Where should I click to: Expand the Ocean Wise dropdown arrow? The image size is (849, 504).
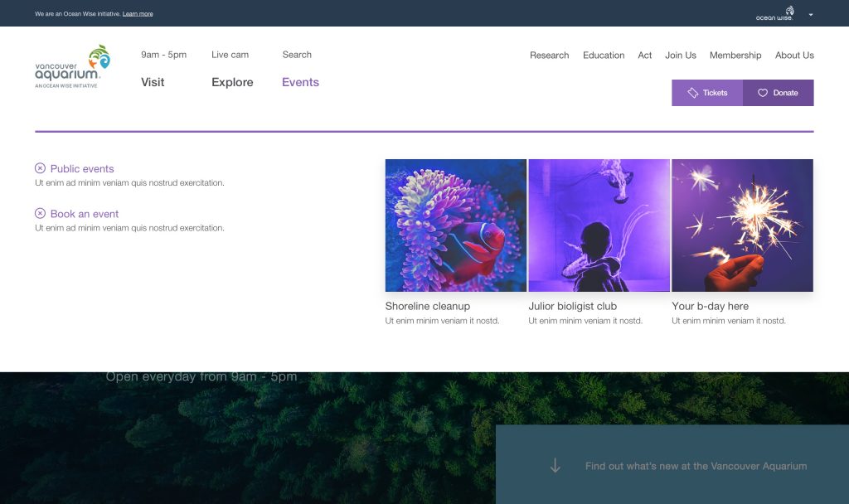point(811,15)
